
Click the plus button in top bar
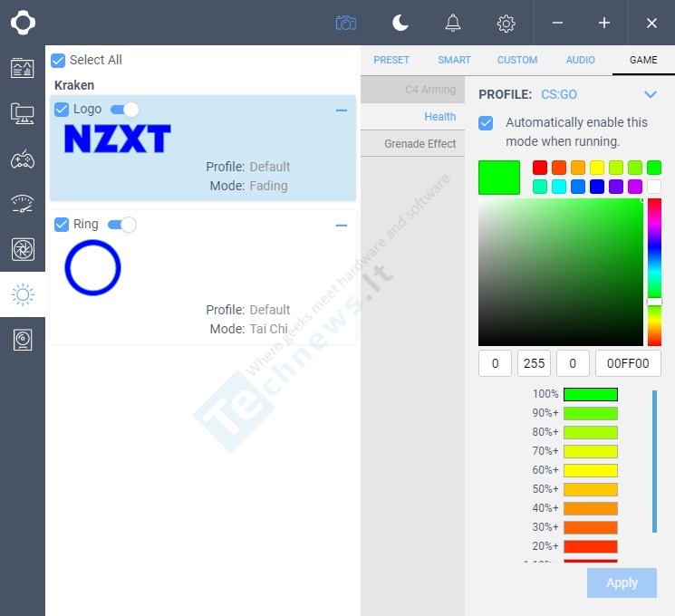[604, 23]
